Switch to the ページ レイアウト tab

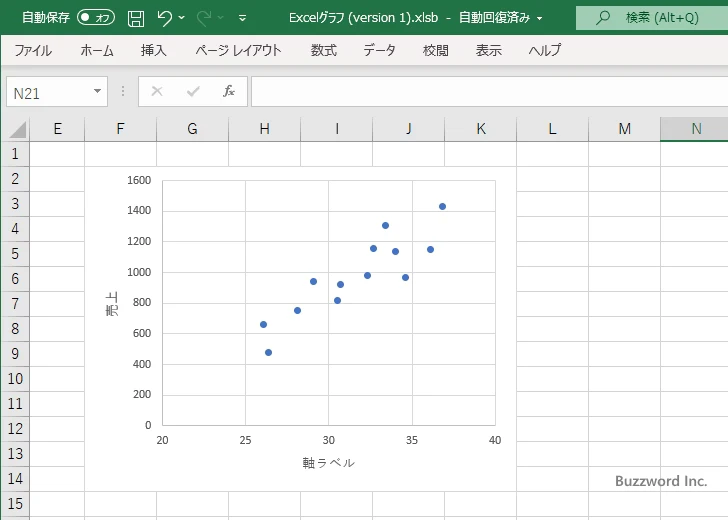coord(238,50)
